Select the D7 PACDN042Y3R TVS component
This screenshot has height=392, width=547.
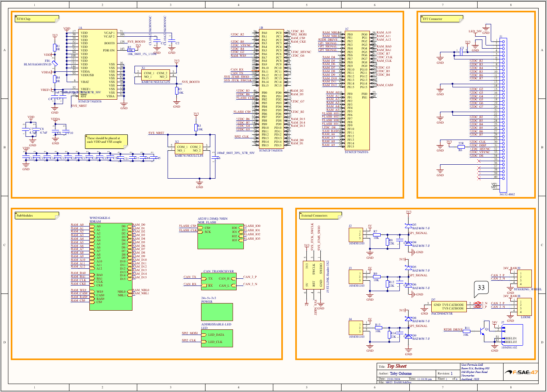tap(449, 306)
